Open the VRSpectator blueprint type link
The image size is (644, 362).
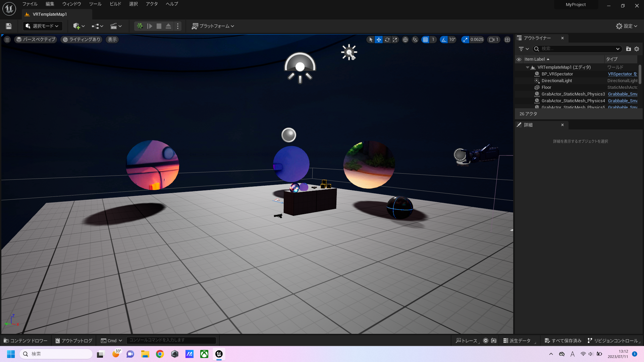tap(622, 74)
